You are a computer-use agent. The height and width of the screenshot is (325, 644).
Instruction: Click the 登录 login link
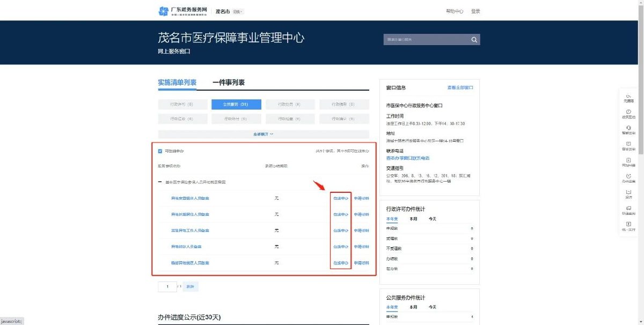coord(475,11)
